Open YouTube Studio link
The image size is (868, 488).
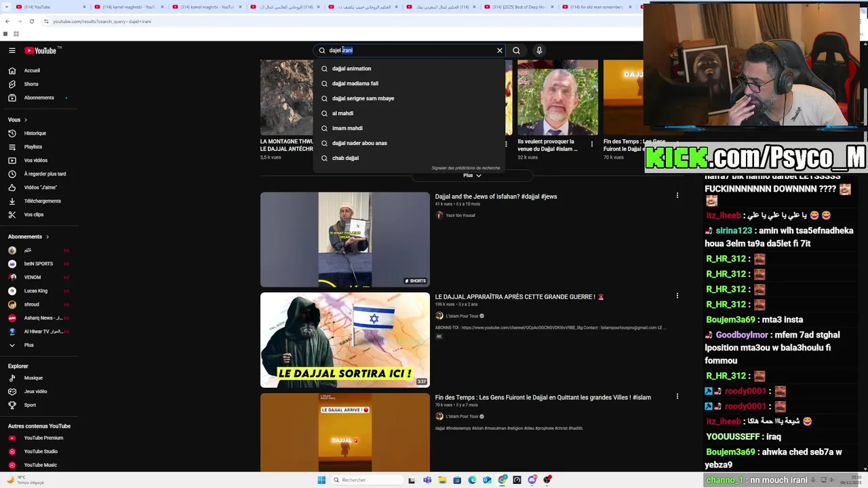[x=39, y=451]
